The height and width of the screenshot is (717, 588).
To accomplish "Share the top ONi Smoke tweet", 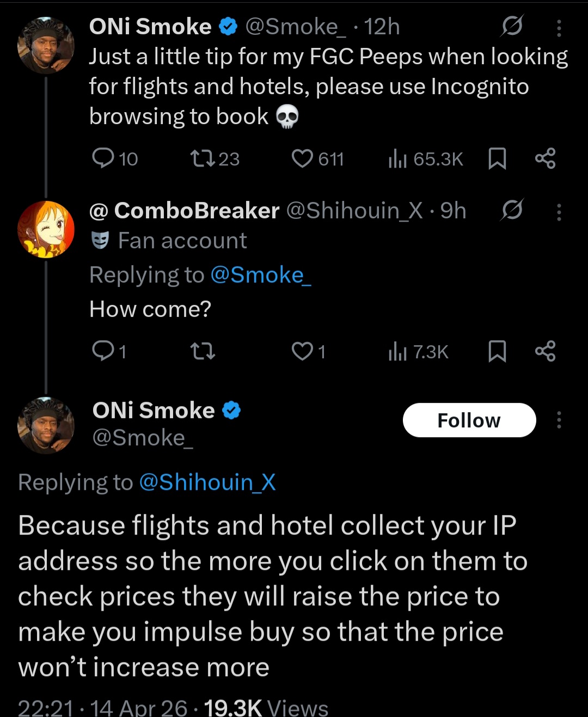I will pyautogui.click(x=545, y=158).
